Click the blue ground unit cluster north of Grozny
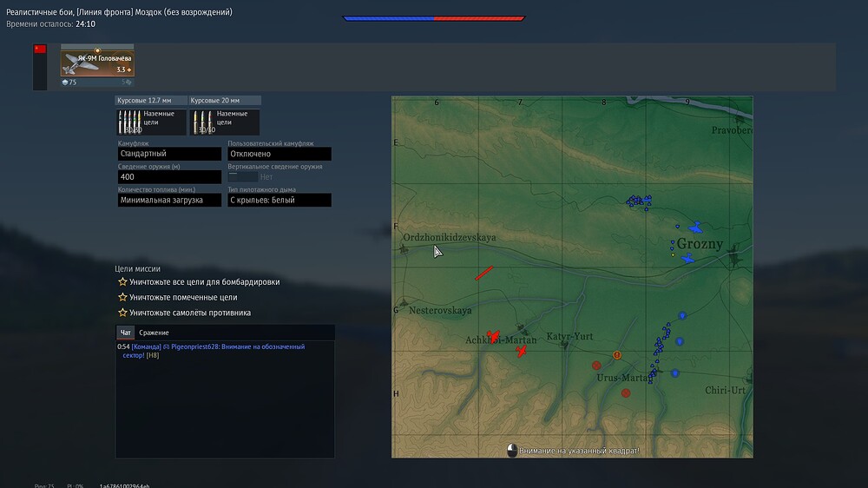 coord(639,201)
